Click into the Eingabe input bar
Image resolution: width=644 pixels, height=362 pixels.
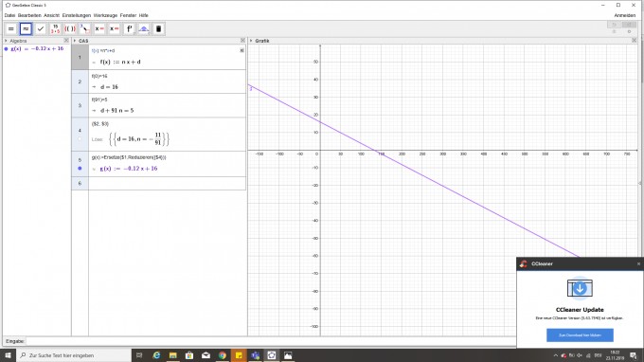coord(271,341)
